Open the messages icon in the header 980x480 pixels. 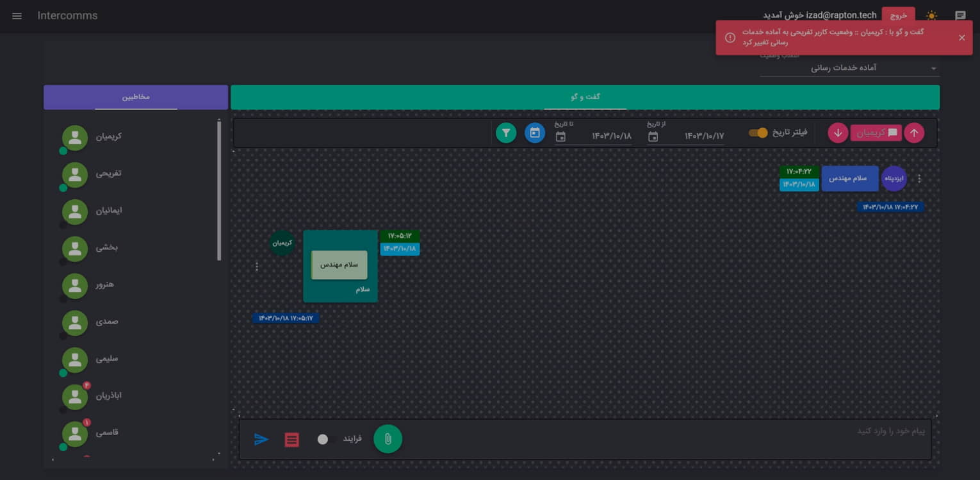point(960,16)
